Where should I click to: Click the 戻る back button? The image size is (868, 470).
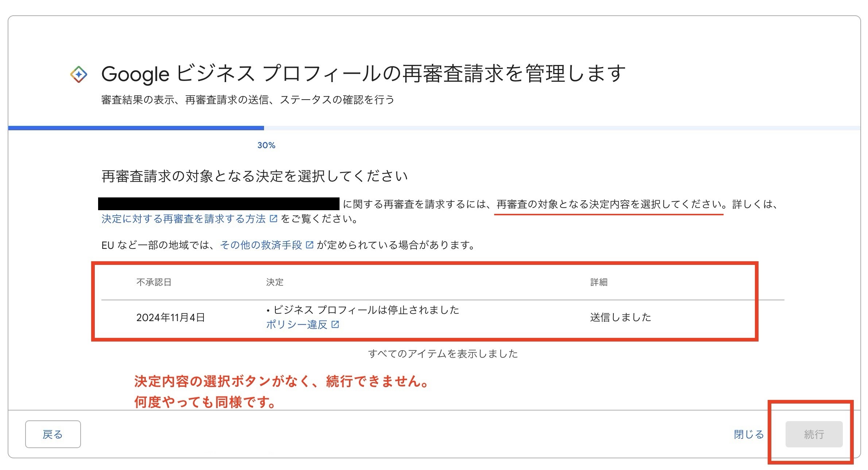[x=53, y=435]
